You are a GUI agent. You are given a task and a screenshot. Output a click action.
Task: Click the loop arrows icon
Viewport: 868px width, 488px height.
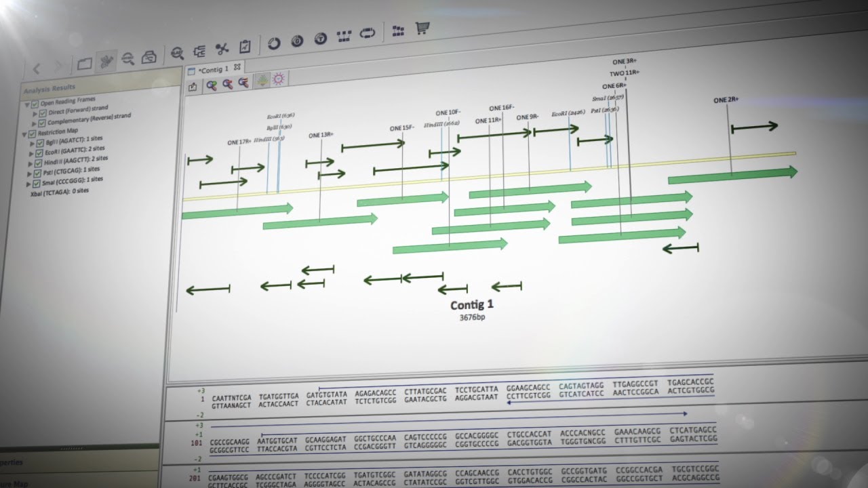(x=368, y=34)
